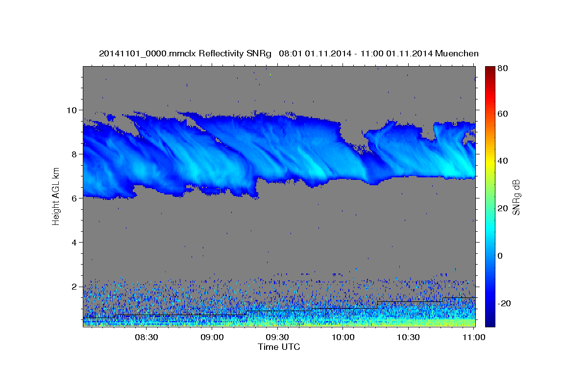
Task: Click the height tick label 4
Action: point(75,242)
